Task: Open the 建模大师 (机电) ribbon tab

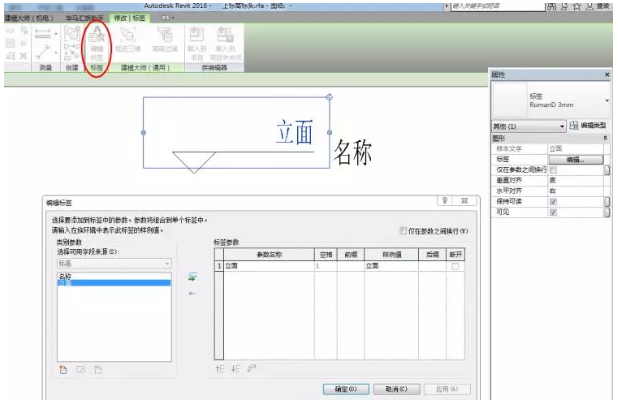Action: point(29,18)
